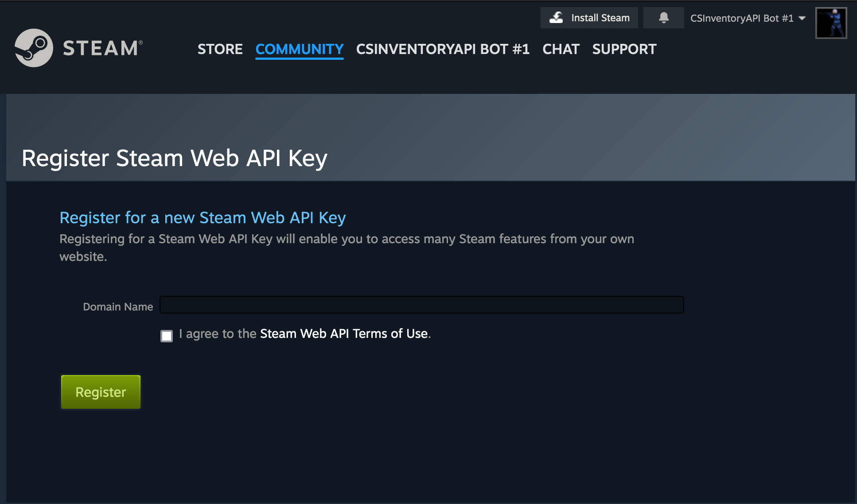The height and width of the screenshot is (504, 857).
Task: Open the SUPPORT menu
Action: 624,49
